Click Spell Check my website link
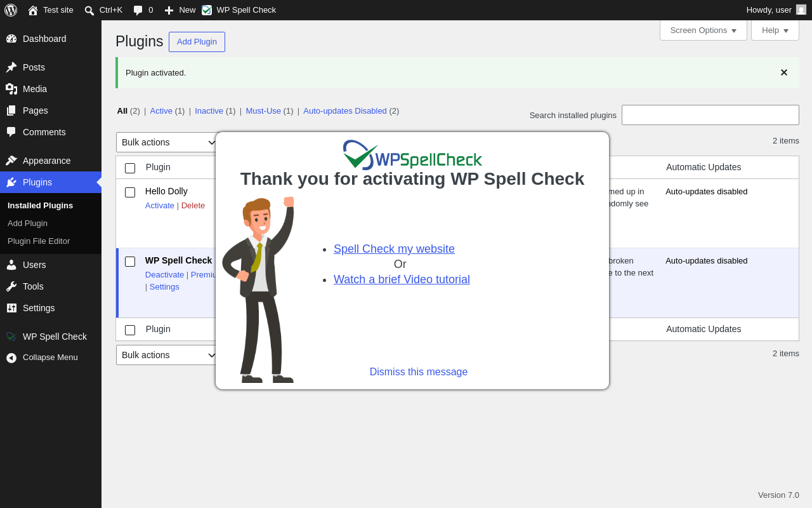This screenshot has height=508, width=812. pyautogui.click(x=394, y=249)
